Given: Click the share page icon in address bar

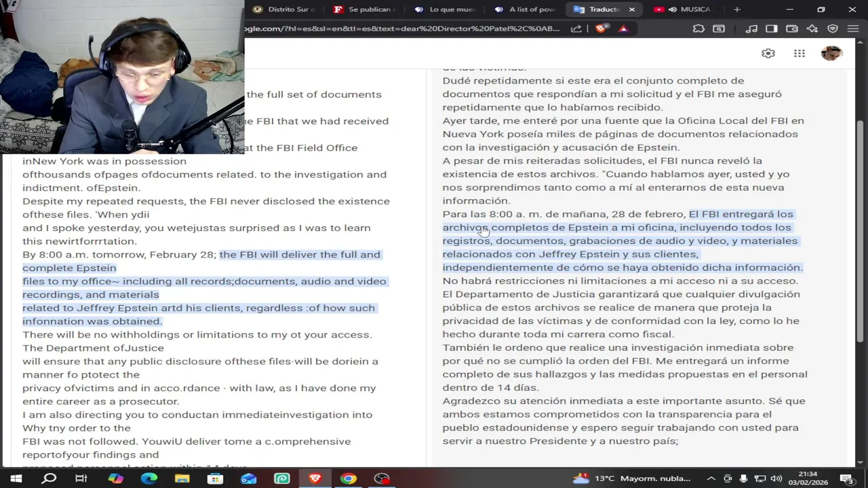Looking at the screenshot, I should tap(576, 28).
